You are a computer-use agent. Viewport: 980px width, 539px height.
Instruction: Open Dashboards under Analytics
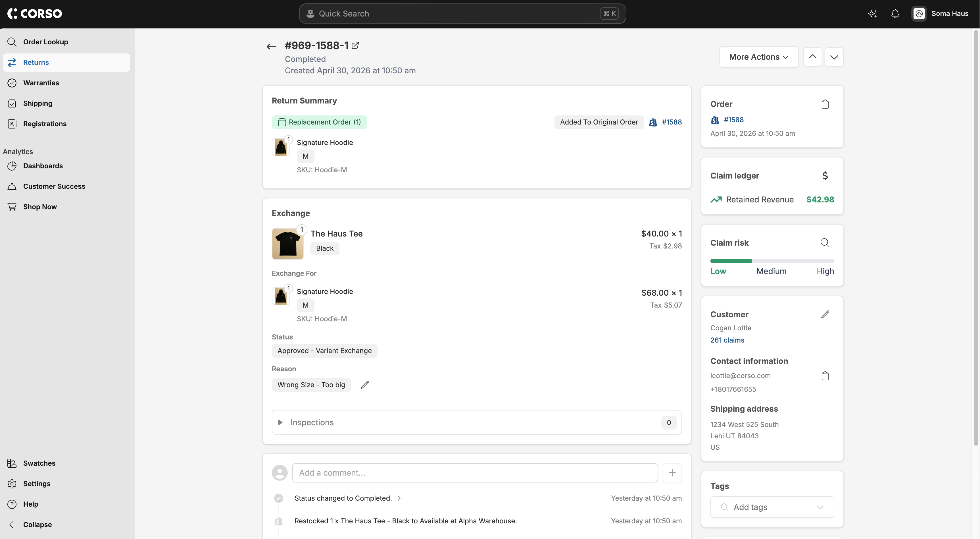pos(66,166)
